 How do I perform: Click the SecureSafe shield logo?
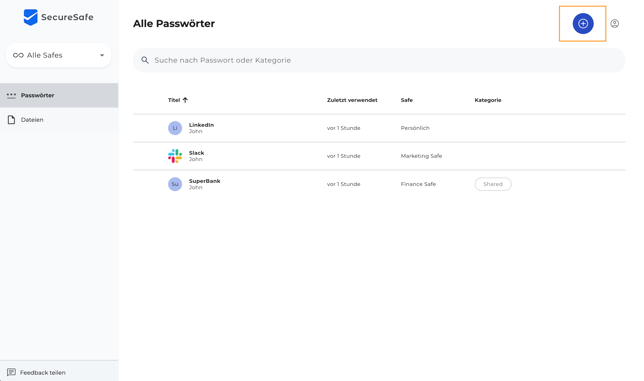tap(30, 17)
